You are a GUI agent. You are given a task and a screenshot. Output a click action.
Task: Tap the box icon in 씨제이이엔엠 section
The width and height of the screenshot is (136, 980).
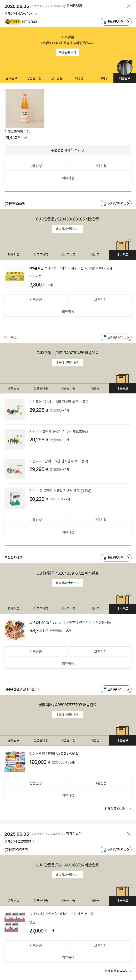click(123, 890)
